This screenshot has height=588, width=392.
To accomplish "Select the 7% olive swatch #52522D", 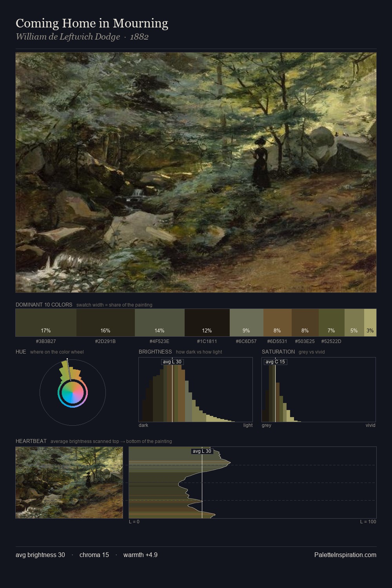I will pos(331,323).
